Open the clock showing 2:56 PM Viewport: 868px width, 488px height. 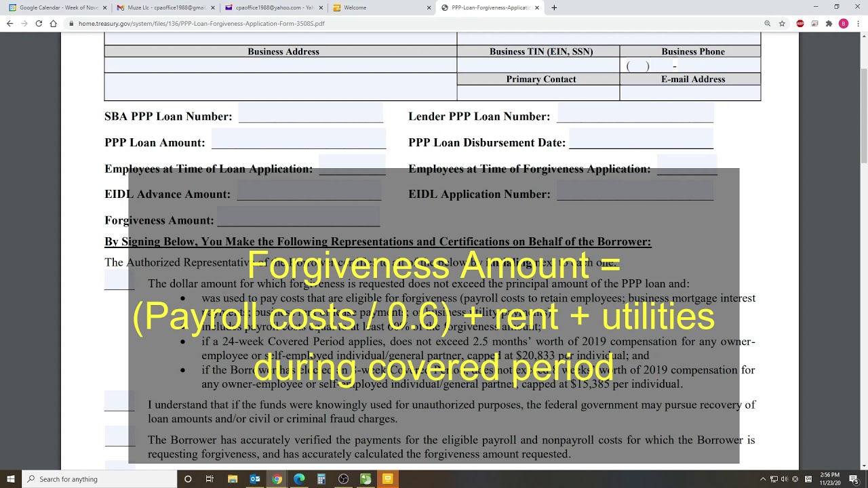[x=829, y=479]
